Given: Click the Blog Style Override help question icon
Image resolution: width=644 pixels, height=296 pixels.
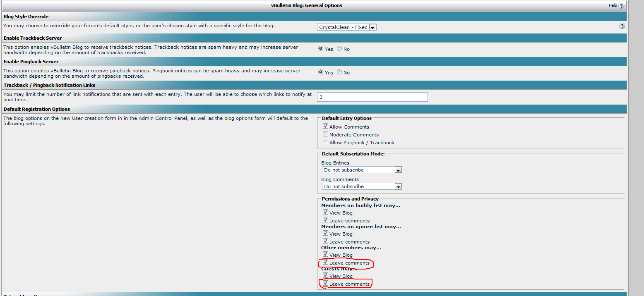Looking at the screenshot, I should click(622, 26).
